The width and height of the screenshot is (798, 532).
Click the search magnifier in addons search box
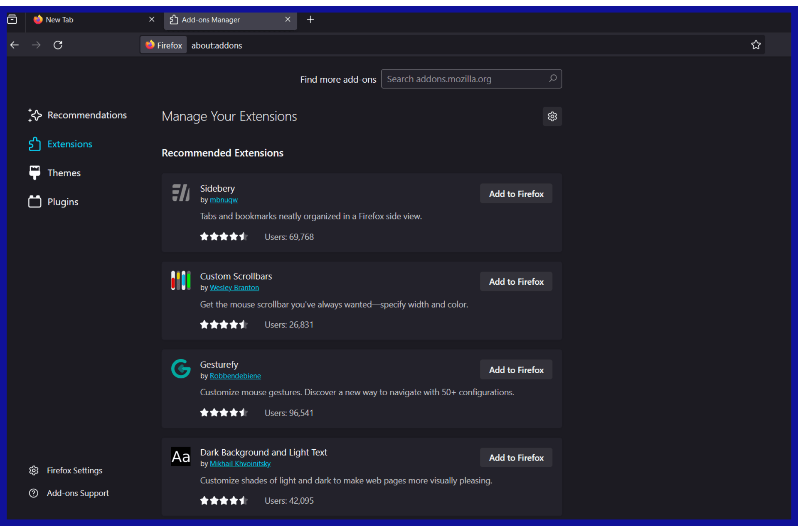point(553,79)
